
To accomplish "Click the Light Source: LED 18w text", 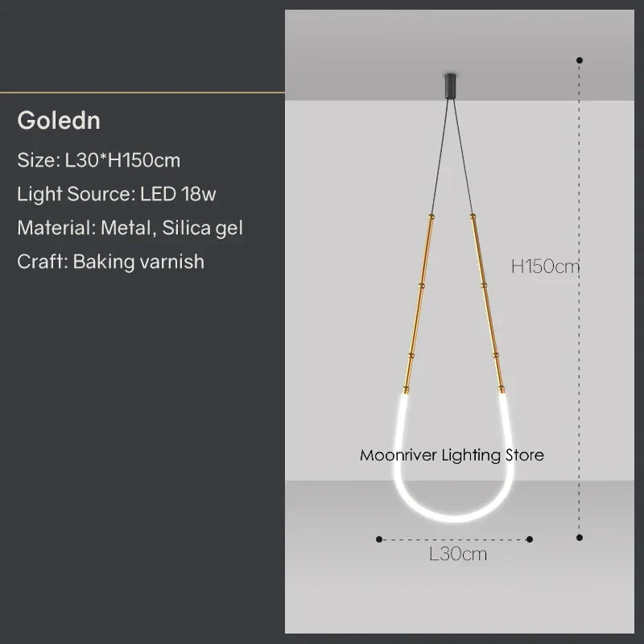I will pyautogui.click(x=117, y=193).
